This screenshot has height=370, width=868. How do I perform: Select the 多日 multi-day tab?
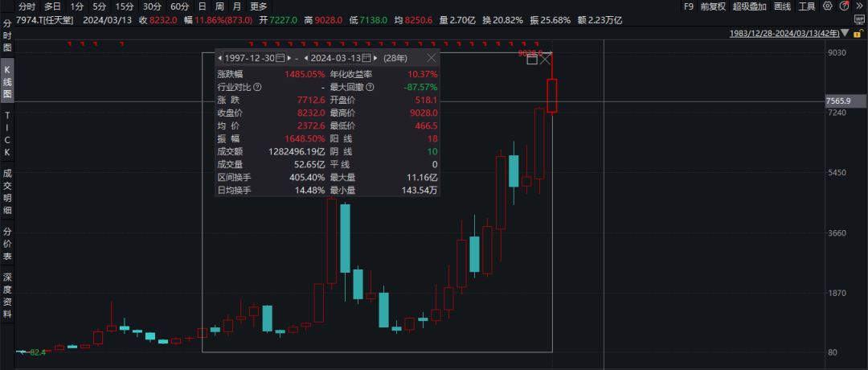pos(52,6)
